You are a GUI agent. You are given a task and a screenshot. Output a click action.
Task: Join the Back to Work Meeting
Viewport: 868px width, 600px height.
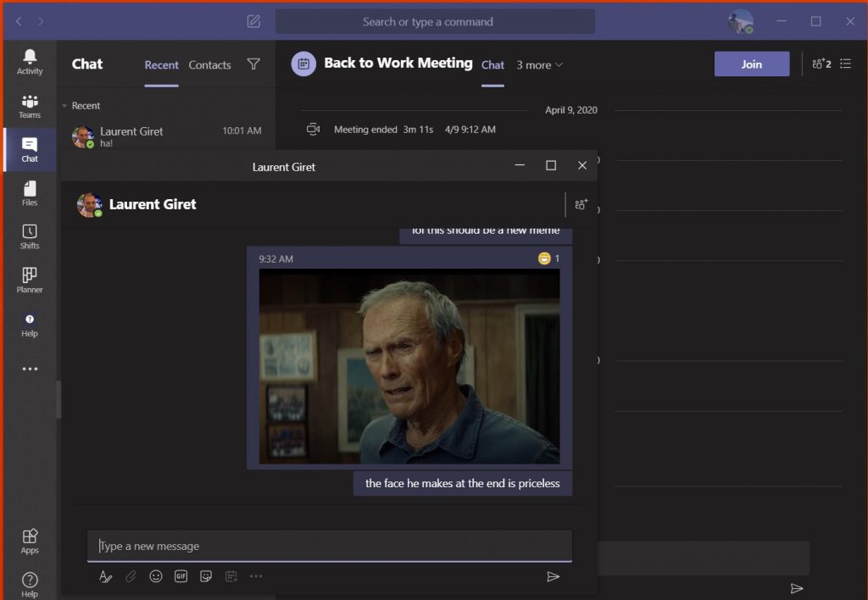(752, 64)
